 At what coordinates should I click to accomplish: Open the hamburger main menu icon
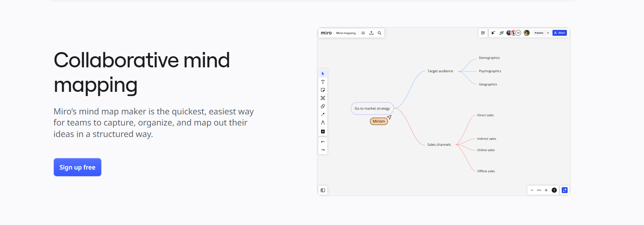pos(363,33)
